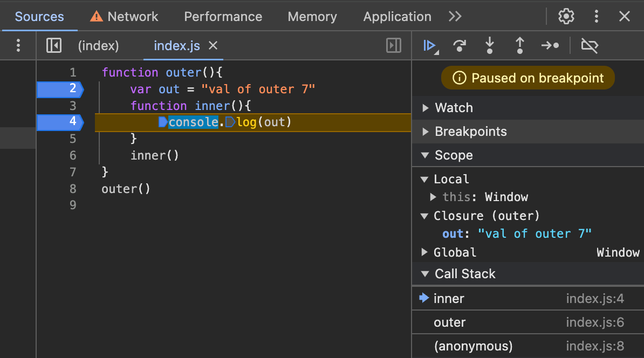Viewport: 644px width, 358px height.
Task: Click the single Step icon
Action: (x=550, y=46)
